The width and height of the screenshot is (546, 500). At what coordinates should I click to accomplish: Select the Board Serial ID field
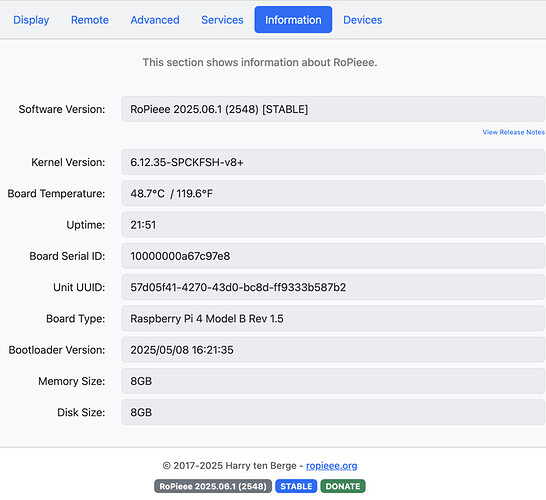click(x=333, y=256)
